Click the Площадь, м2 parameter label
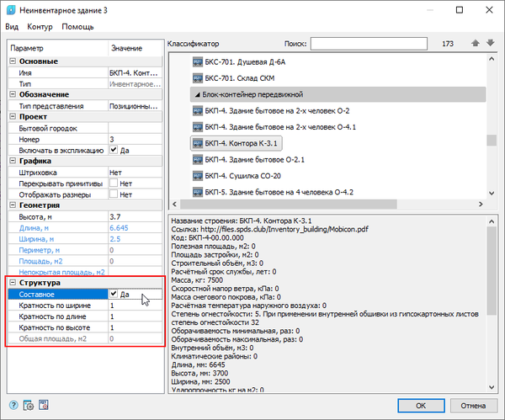The height and width of the screenshot is (420, 505). pos(40,261)
